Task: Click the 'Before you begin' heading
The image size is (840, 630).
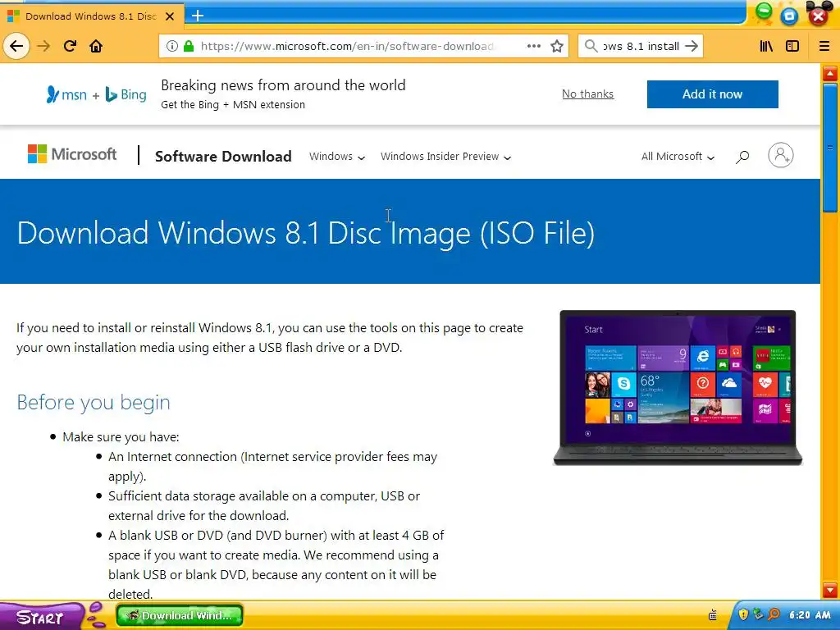Action: pyautogui.click(x=94, y=402)
